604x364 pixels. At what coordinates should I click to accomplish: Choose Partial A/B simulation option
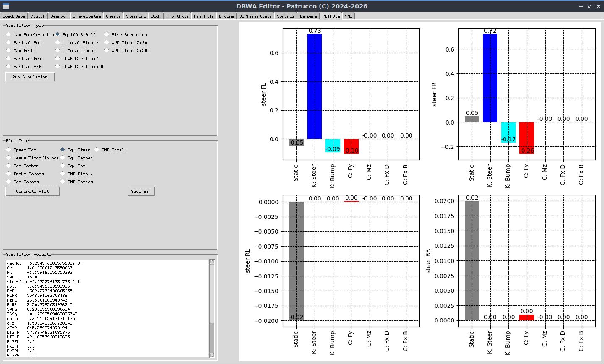24,66
